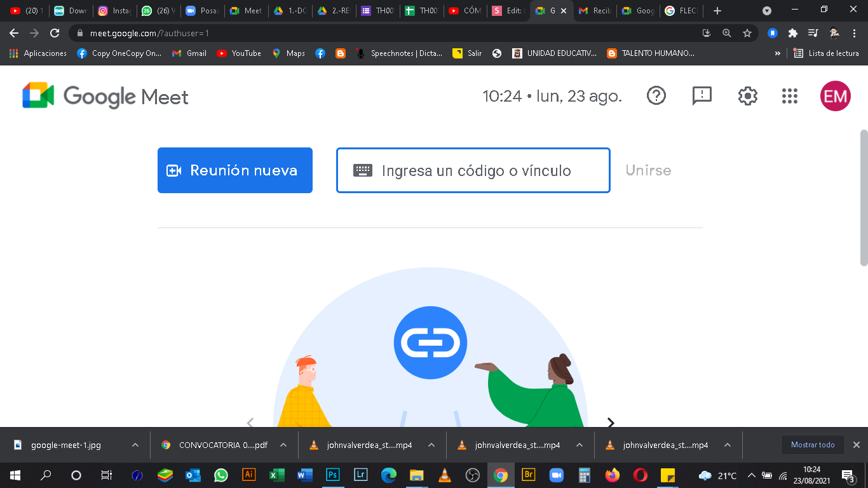The height and width of the screenshot is (488, 868).
Task: Open Lightroom from the taskbar
Action: pyautogui.click(x=360, y=475)
